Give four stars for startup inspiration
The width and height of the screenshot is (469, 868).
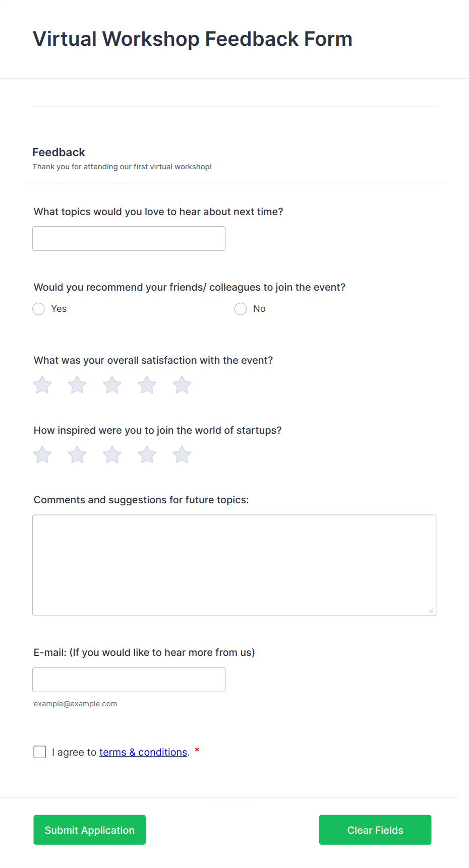pyautogui.click(x=147, y=454)
